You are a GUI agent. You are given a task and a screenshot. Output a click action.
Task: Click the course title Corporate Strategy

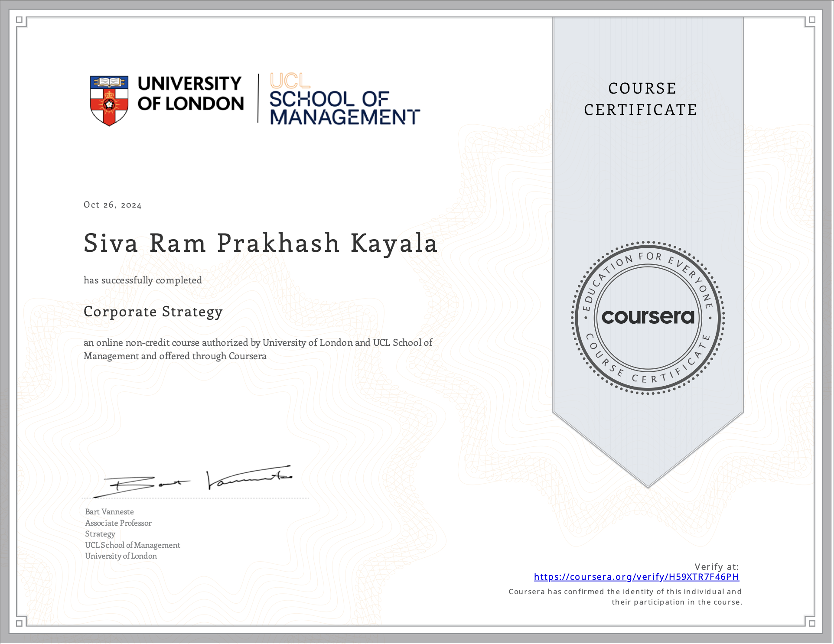[153, 311]
